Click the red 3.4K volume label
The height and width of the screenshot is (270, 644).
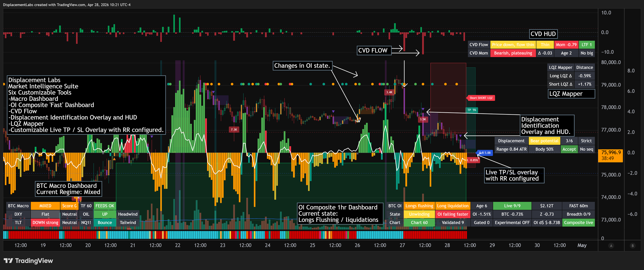tap(389, 92)
